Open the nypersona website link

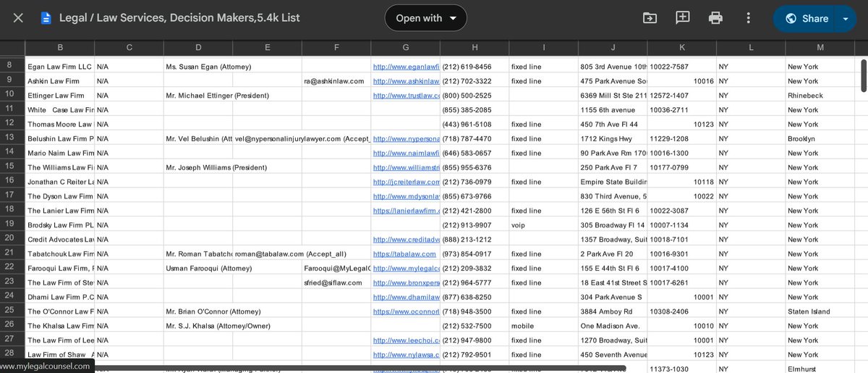tap(406, 139)
